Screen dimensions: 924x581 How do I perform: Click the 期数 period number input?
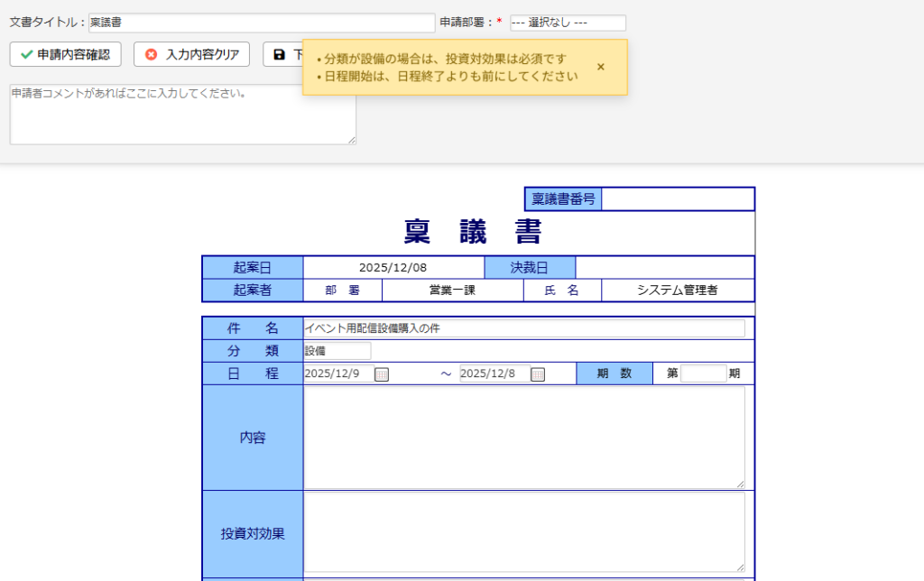pos(703,373)
